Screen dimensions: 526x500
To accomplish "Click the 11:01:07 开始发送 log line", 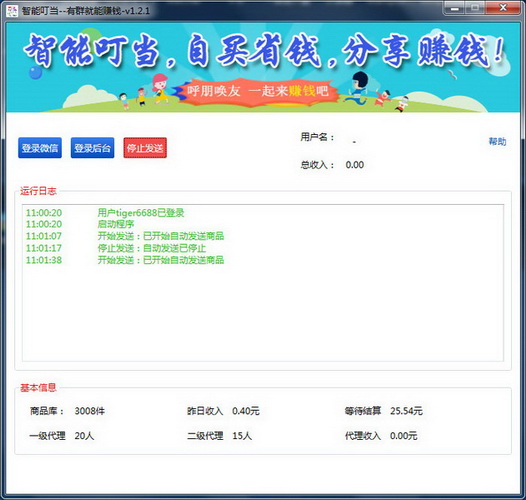I will point(125,236).
